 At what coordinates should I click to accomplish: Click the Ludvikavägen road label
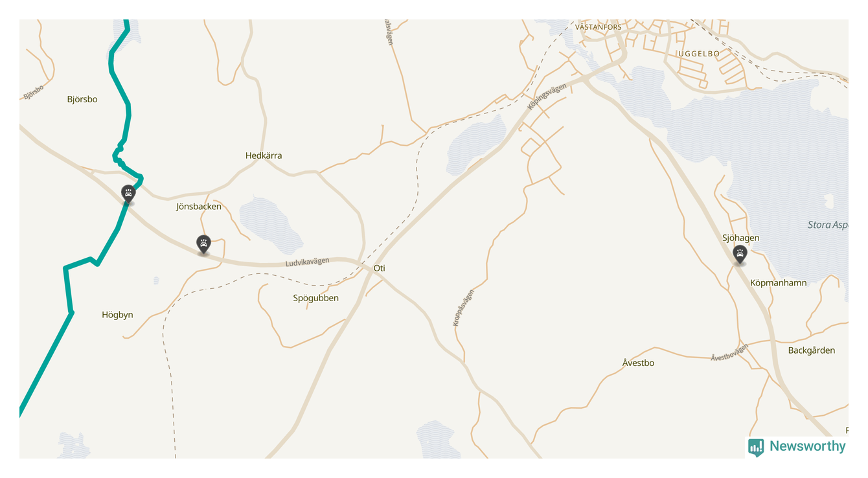coord(308,262)
